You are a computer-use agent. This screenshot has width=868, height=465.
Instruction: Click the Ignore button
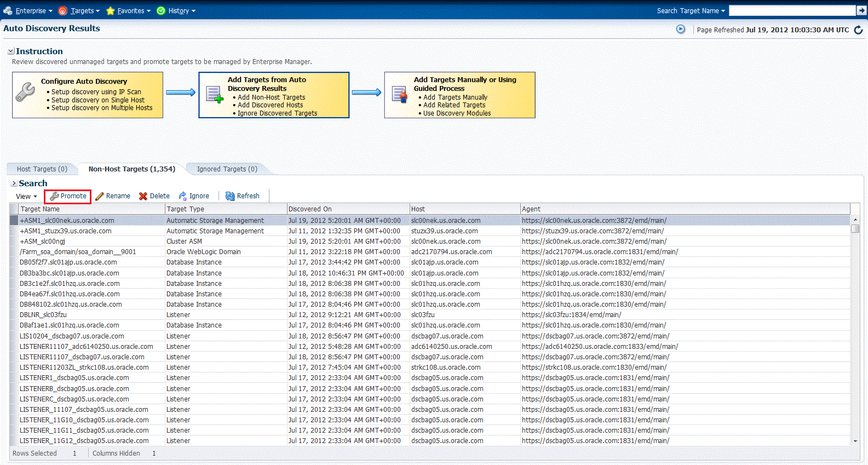tap(194, 196)
